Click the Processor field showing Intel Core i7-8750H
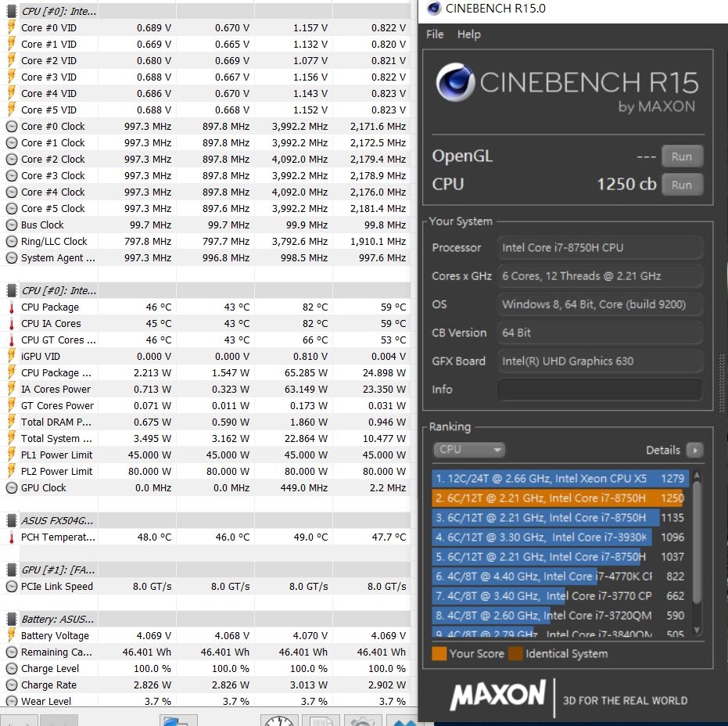The image size is (728, 726). click(600, 247)
